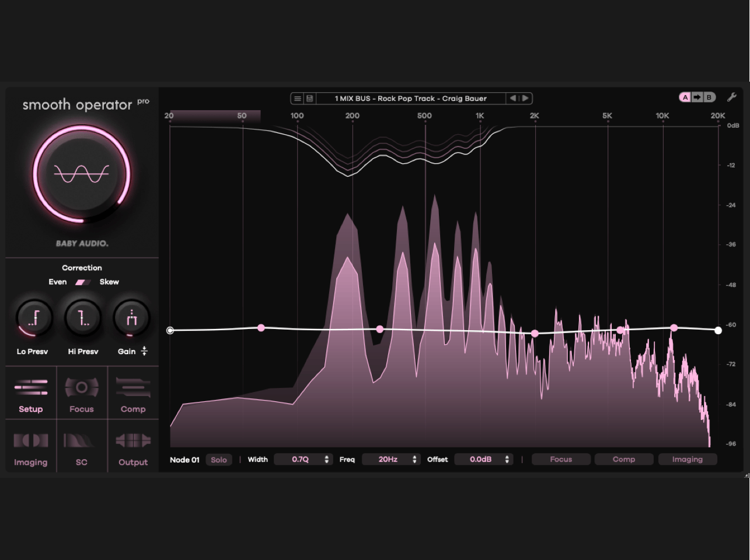This screenshot has width=750, height=560.
Task: Click the '0dB' scale label
Action: click(x=733, y=125)
